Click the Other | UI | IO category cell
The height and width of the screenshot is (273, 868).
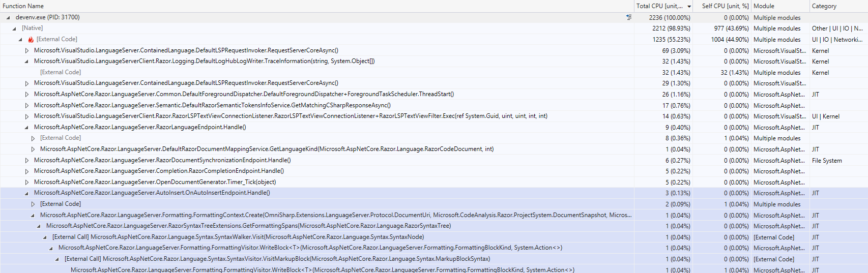click(x=837, y=28)
